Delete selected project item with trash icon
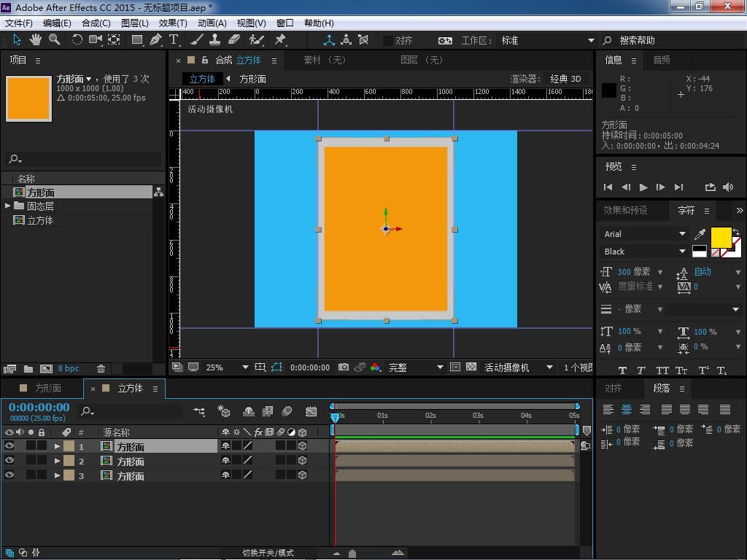This screenshot has width=747, height=560. point(101,369)
